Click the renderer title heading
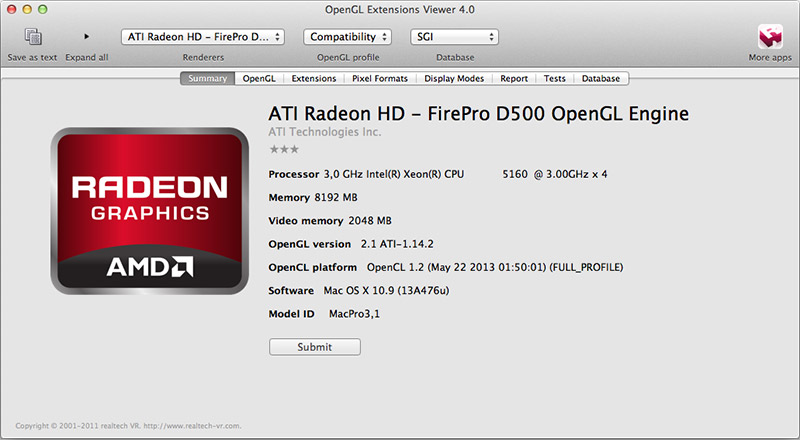800x440 pixels. pos(479,113)
